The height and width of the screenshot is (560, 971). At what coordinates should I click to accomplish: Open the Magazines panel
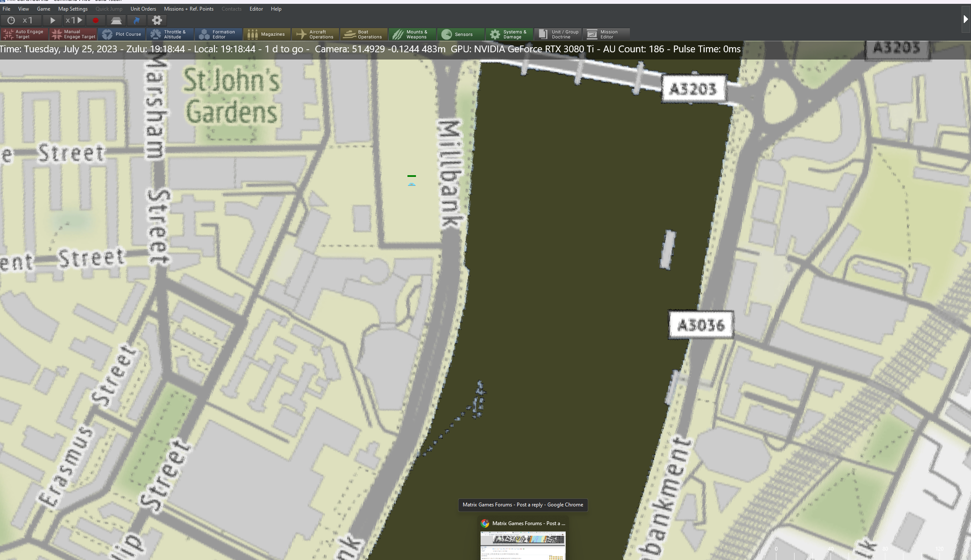267,34
